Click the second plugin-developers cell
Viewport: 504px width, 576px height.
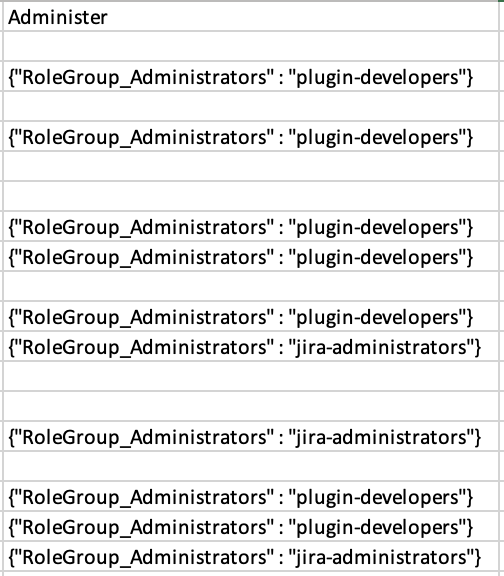(x=251, y=136)
